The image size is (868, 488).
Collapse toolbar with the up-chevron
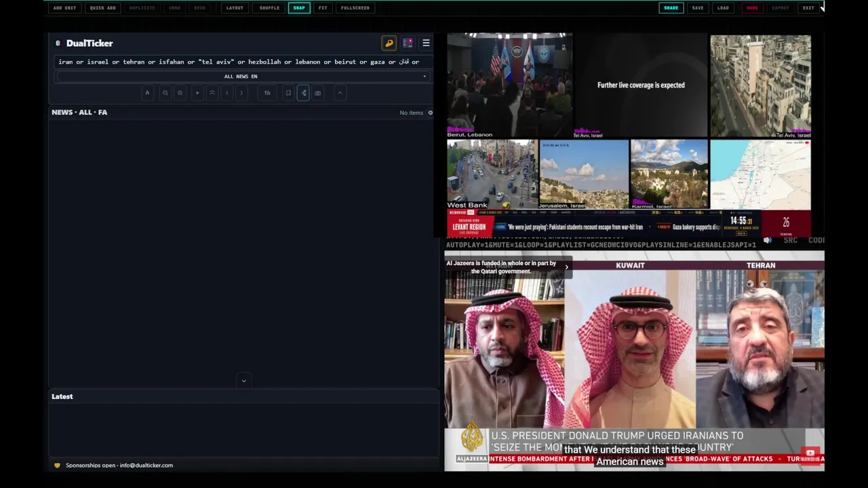[340, 93]
